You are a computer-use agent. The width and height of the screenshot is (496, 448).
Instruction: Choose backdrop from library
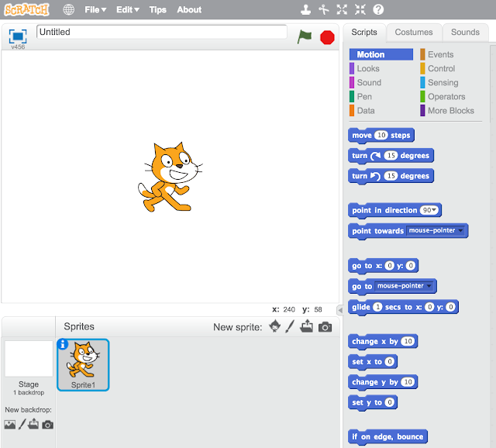point(10,424)
